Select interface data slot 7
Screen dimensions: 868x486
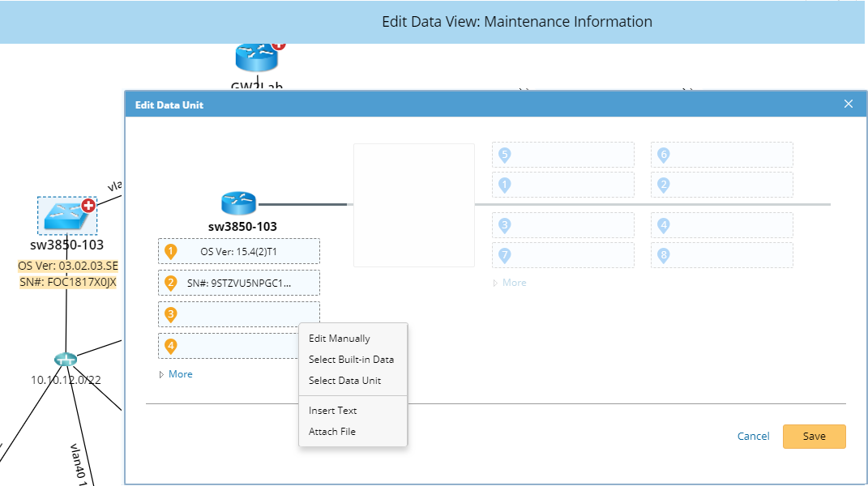(563, 255)
